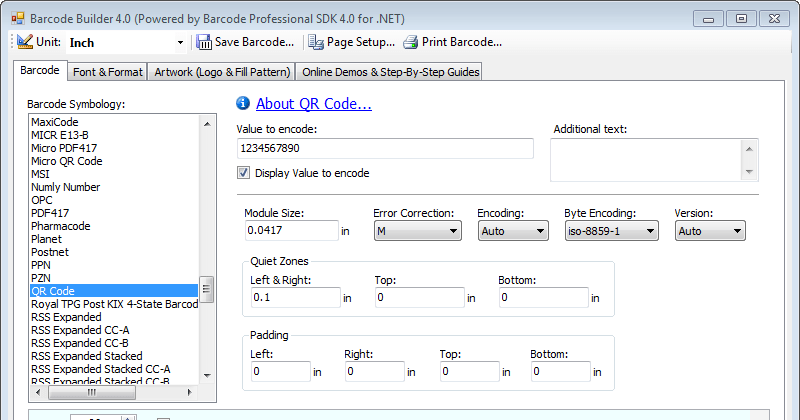Click the blue info icon beside About QR Code
Viewport: 800px width, 420px height.
243,103
